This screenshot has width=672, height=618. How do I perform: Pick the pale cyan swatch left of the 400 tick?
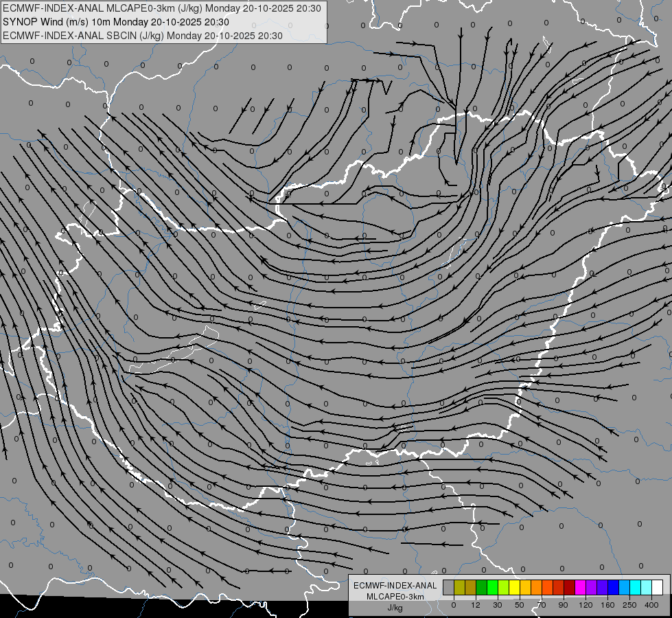[x=647, y=587]
